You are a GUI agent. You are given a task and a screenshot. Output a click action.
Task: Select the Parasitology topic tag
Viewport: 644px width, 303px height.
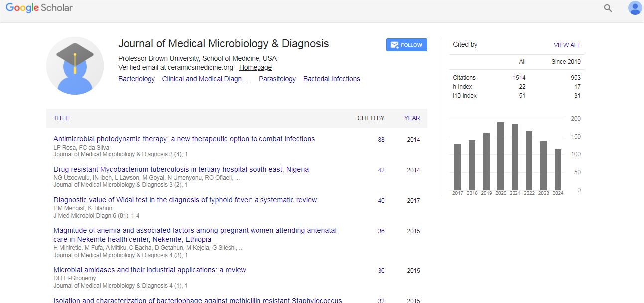277,79
